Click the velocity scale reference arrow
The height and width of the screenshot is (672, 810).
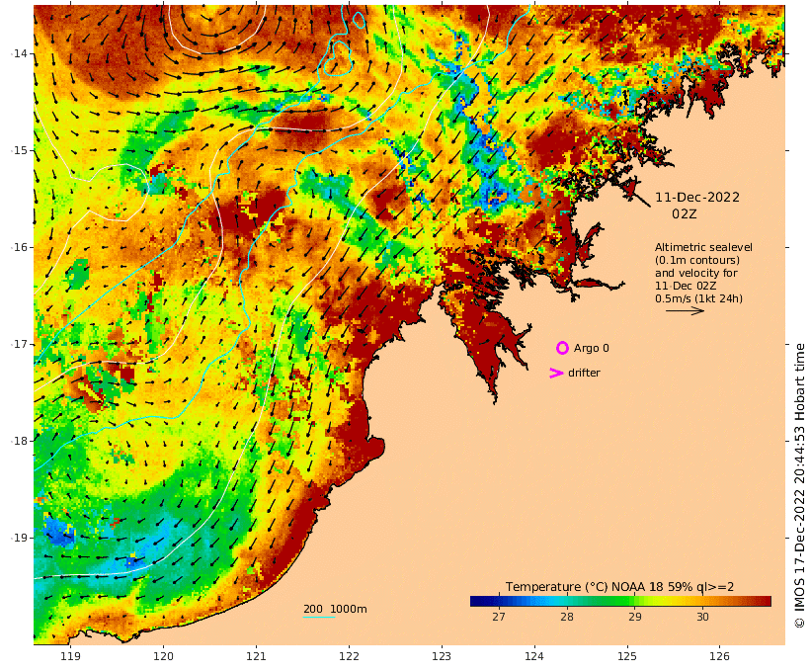(x=685, y=310)
